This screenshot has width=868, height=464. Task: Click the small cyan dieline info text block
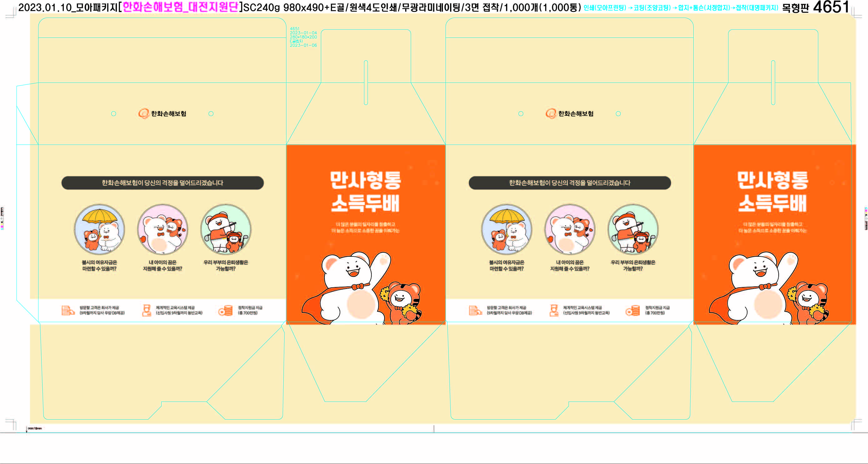click(303, 37)
